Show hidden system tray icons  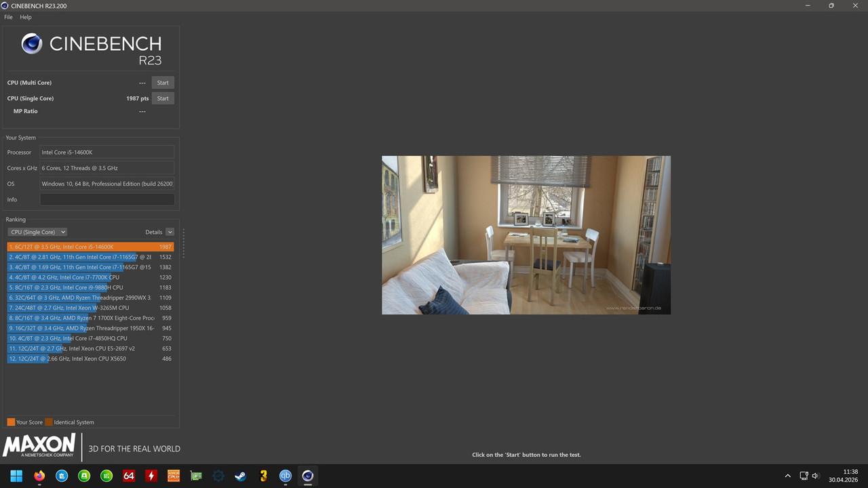[x=787, y=476]
